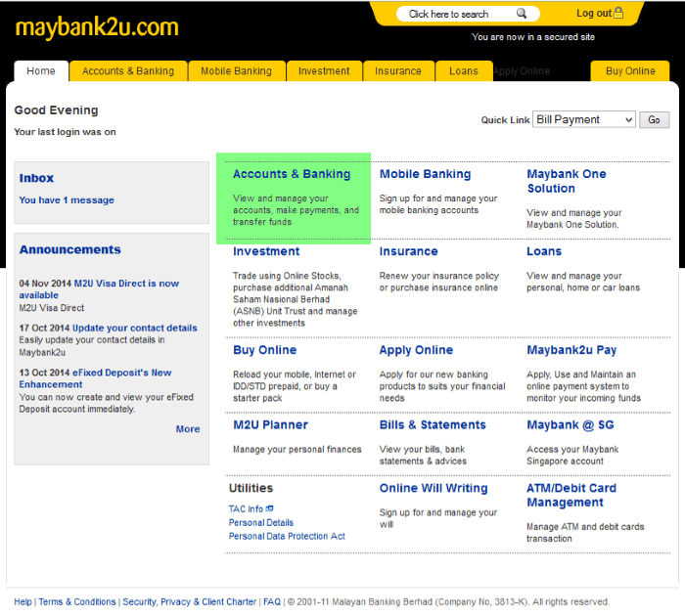Screen dimensions: 685x616
Task: Select the Insurance tab
Action: pos(398,71)
